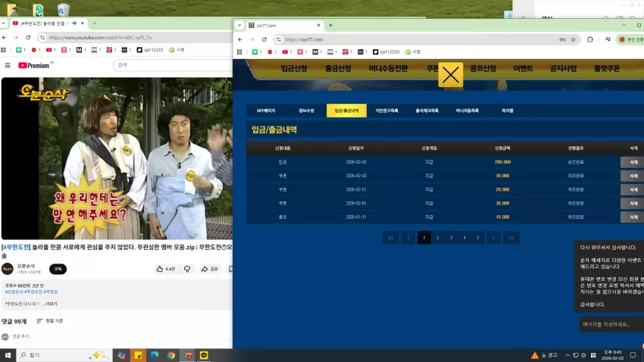Click the share arrow button under the video
The width and height of the screenshot is (644, 362).
pyautogui.click(x=209, y=269)
